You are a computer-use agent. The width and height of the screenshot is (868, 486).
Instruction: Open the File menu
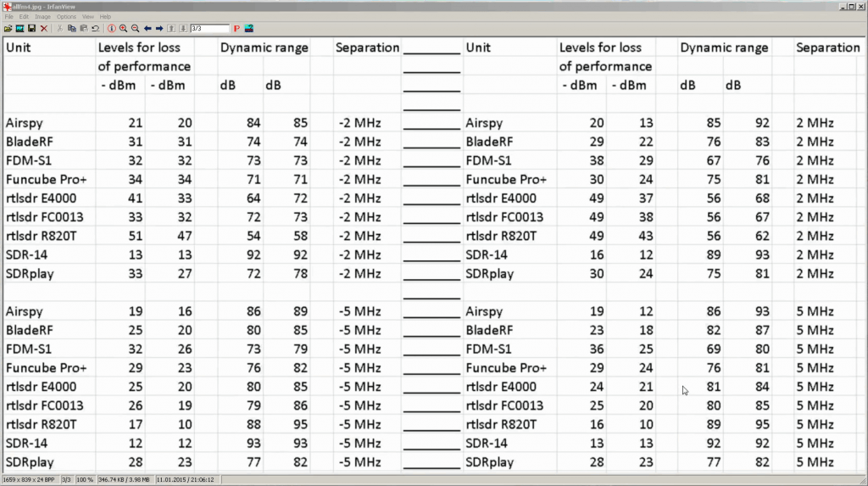pyautogui.click(x=8, y=17)
